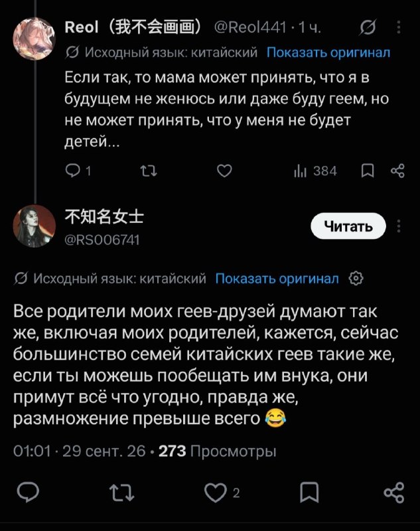Repost Reol's post with retweet icon
The image size is (420, 531).
coord(149,171)
